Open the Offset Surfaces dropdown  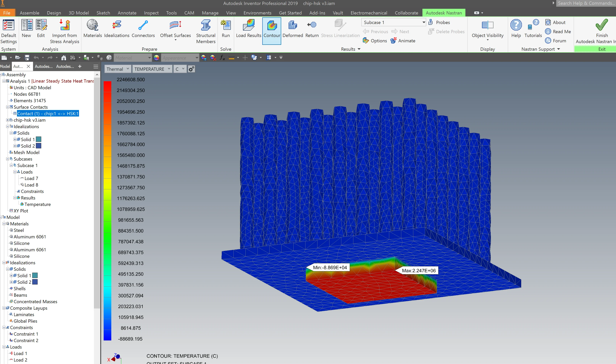pos(175,40)
